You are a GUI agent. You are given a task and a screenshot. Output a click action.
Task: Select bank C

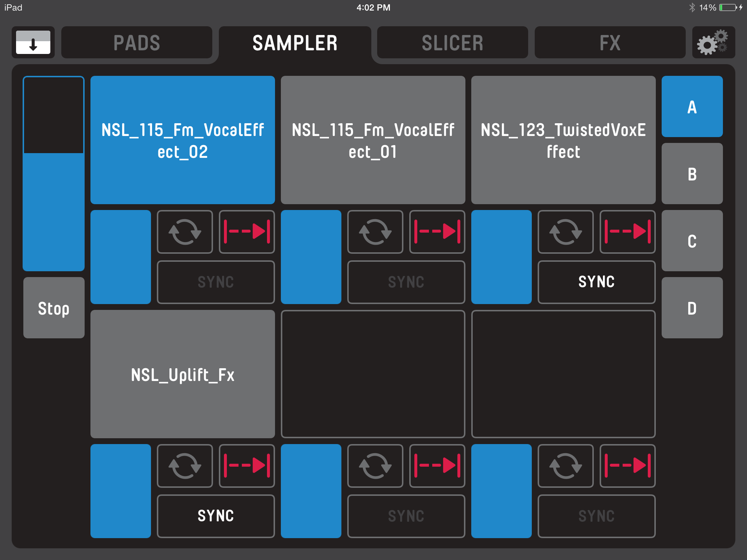point(692,241)
